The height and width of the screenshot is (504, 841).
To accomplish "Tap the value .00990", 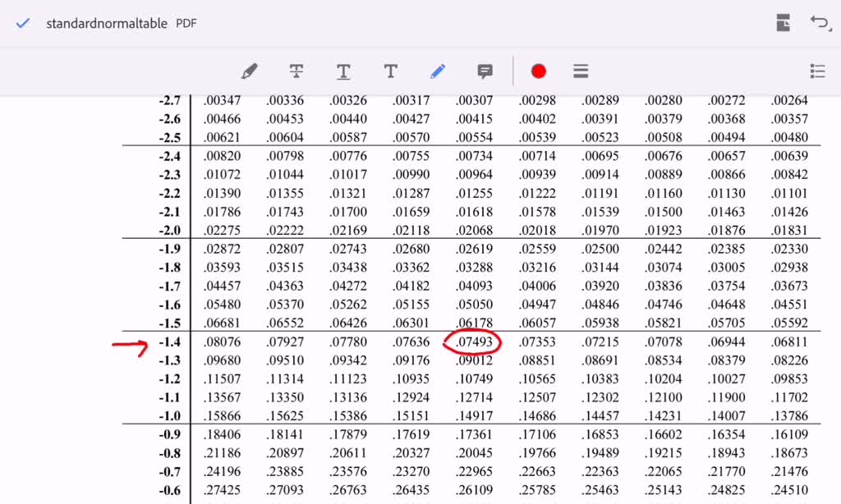I will coord(411,175).
